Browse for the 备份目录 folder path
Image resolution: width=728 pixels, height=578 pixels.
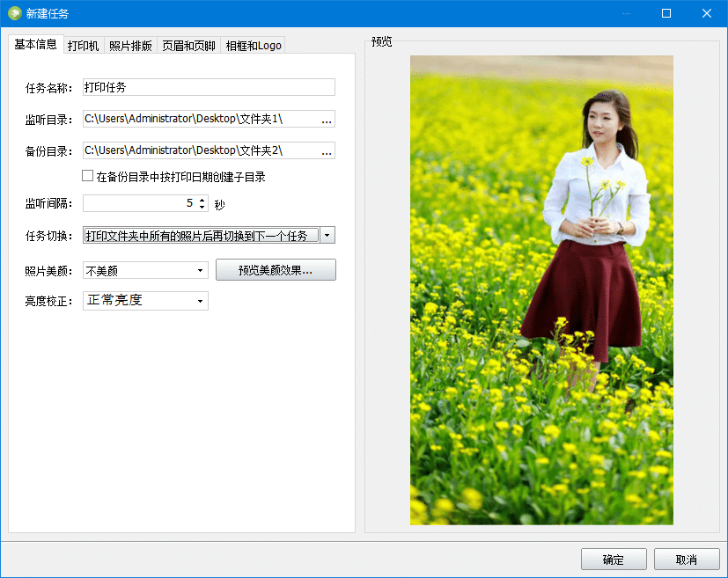pyautogui.click(x=328, y=150)
